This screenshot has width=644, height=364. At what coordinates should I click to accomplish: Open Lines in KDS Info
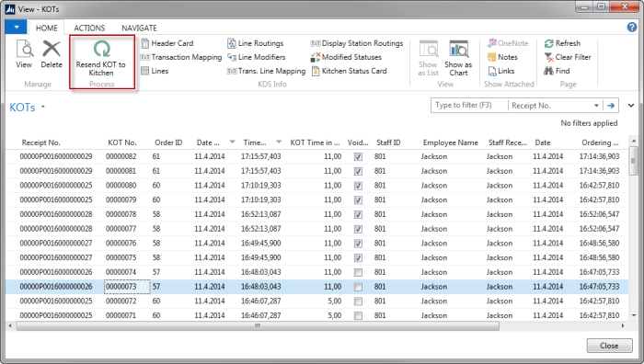click(x=155, y=71)
